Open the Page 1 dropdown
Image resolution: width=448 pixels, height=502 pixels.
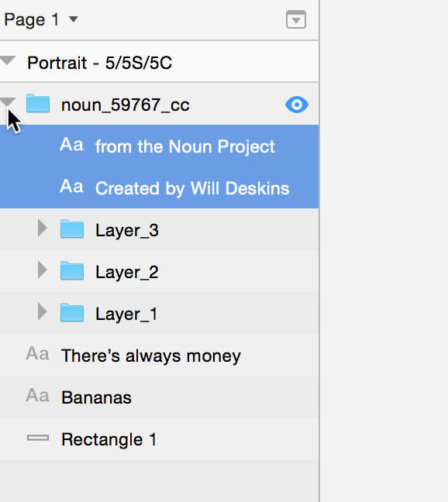point(41,19)
